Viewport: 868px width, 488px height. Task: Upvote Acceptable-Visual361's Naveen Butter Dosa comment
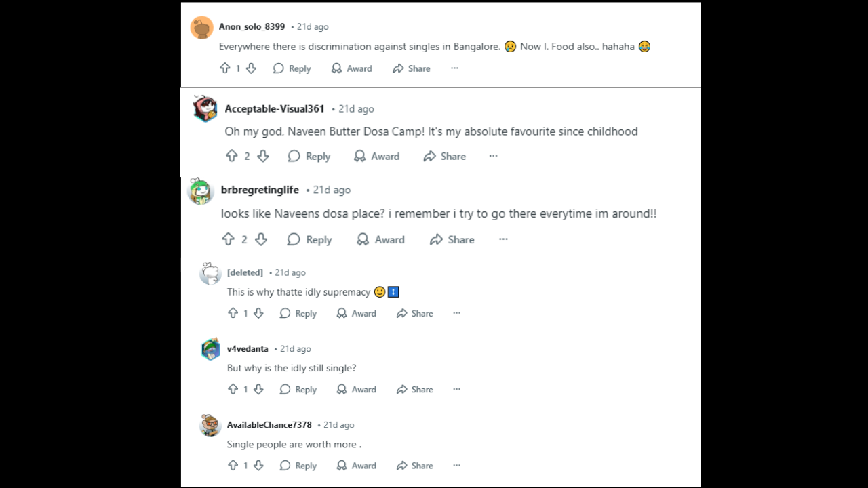pos(231,156)
